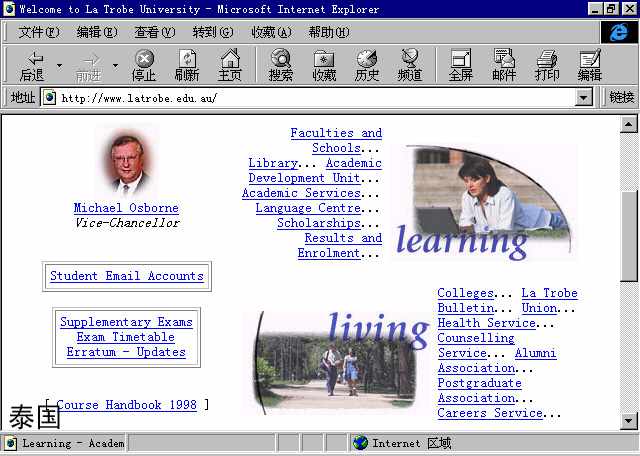Expand the address bar URL dropdown
Screen dimensions: 640x456
pos(584,98)
